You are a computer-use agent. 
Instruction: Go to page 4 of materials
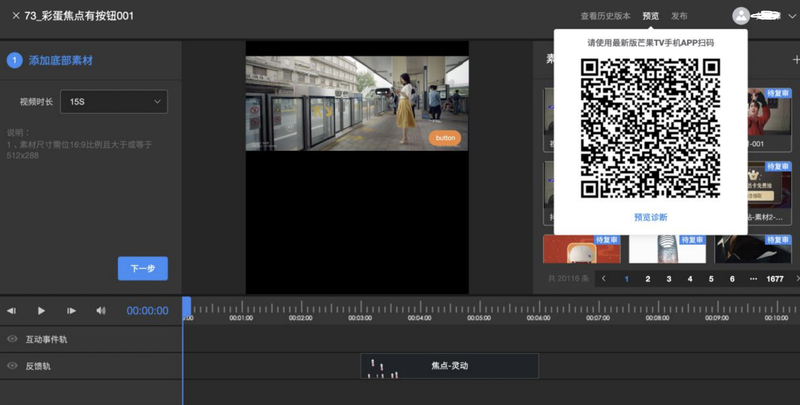click(x=690, y=279)
